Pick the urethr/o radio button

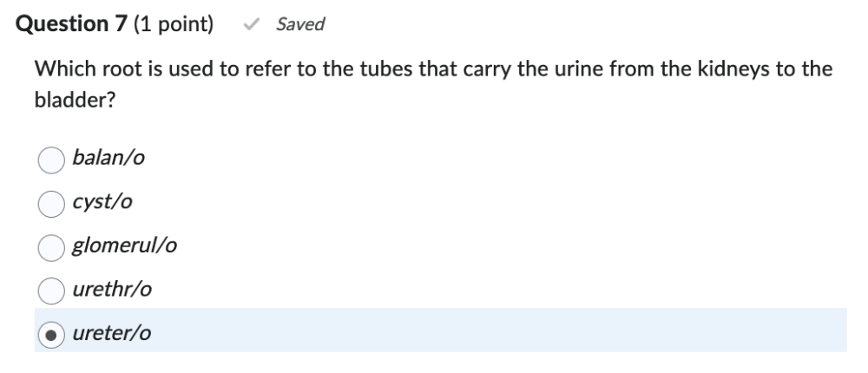pyautogui.click(x=51, y=291)
